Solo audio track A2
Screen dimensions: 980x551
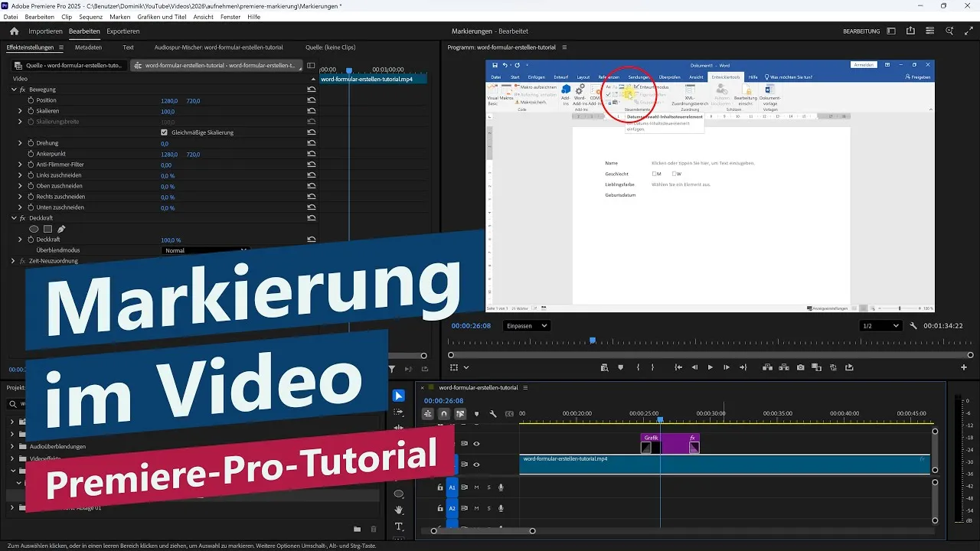pos(489,508)
